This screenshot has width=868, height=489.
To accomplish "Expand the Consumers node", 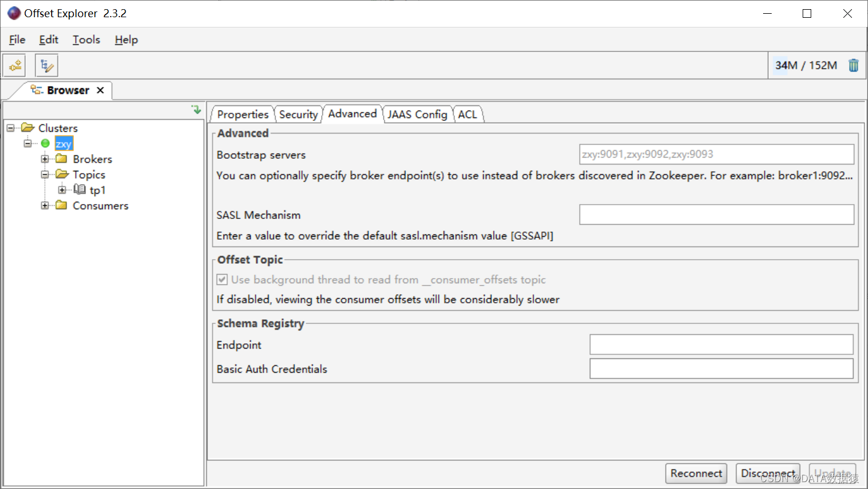I will point(45,205).
